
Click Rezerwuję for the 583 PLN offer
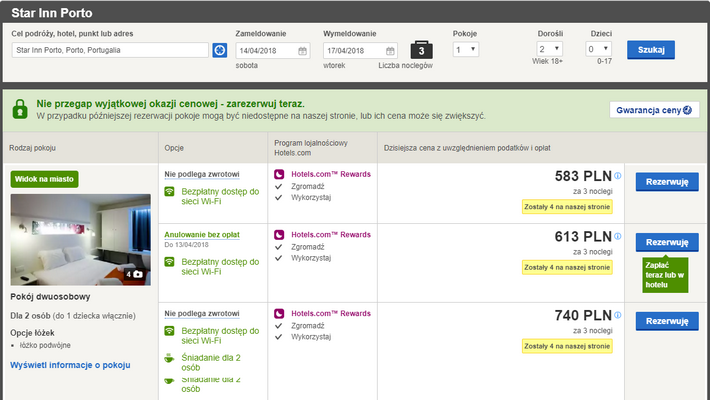pos(667,183)
